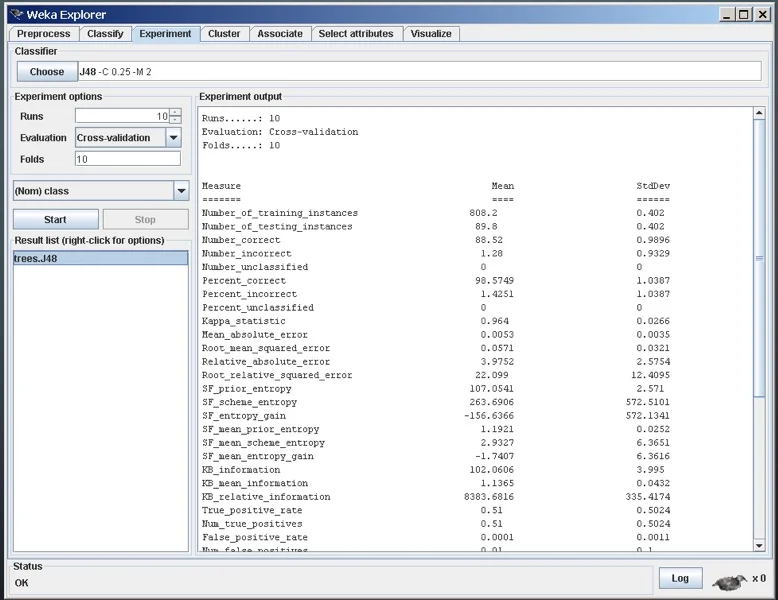Click the output scrollbar down arrow

point(759,545)
